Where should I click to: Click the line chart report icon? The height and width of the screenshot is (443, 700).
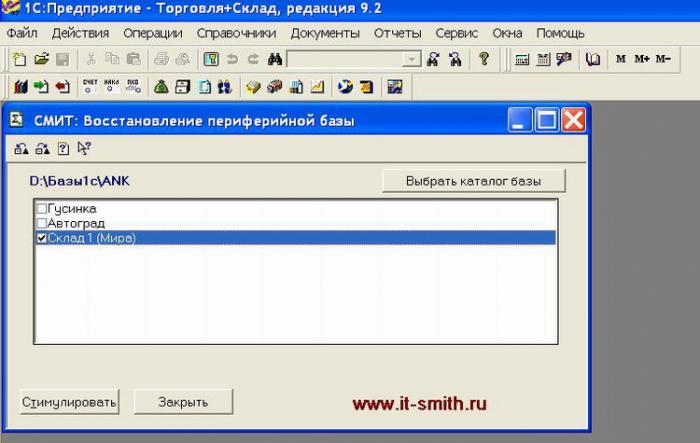coord(317,87)
